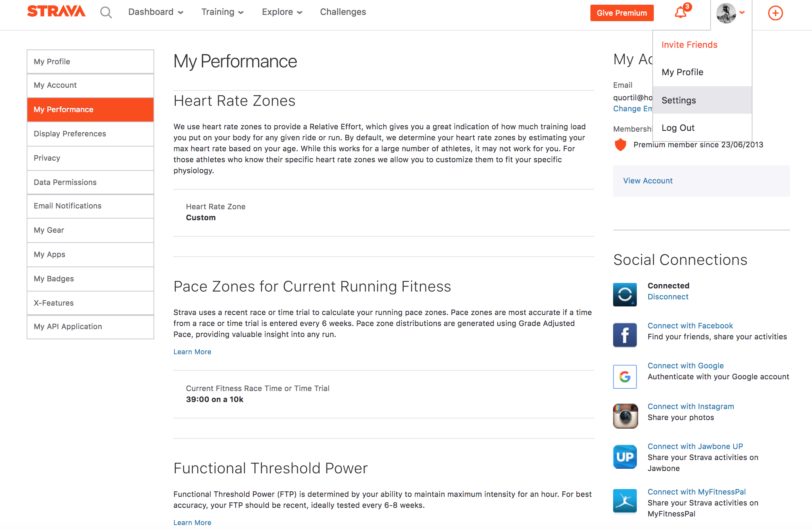Open the search magnifier icon
This screenshot has height=529, width=812.
pyautogui.click(x=106, y=13)
